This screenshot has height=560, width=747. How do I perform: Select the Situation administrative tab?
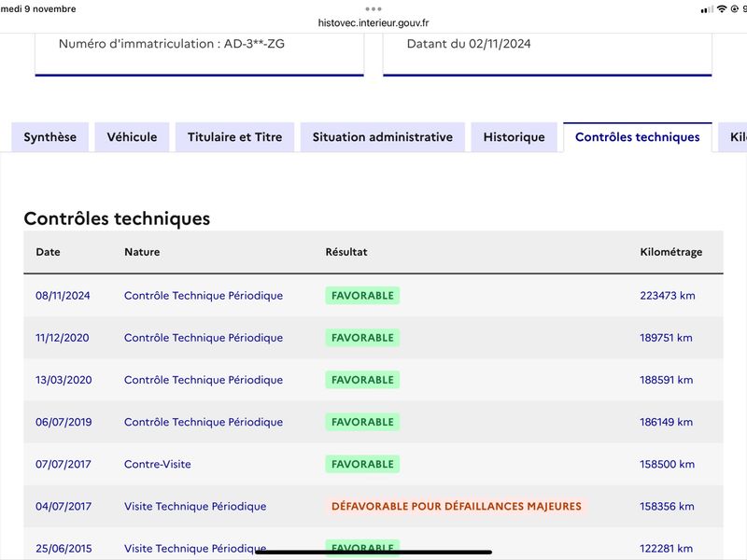[x=383, y=137]
